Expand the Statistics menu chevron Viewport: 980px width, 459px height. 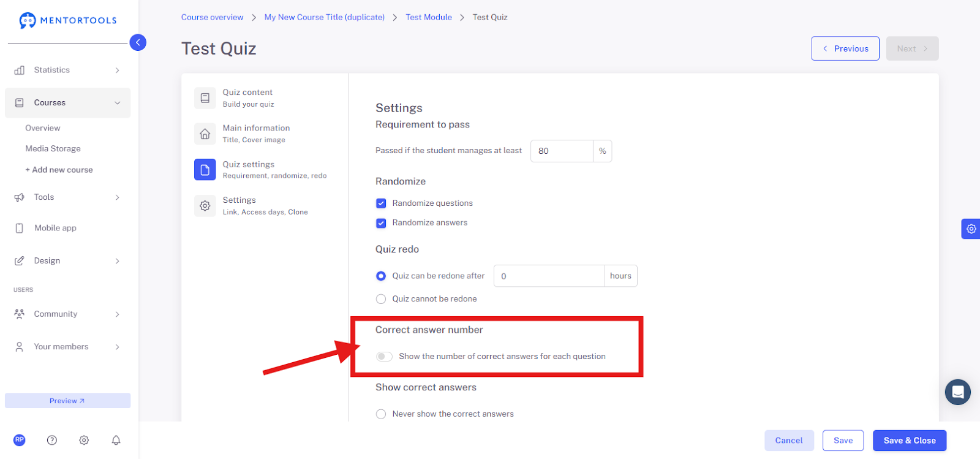118,70
